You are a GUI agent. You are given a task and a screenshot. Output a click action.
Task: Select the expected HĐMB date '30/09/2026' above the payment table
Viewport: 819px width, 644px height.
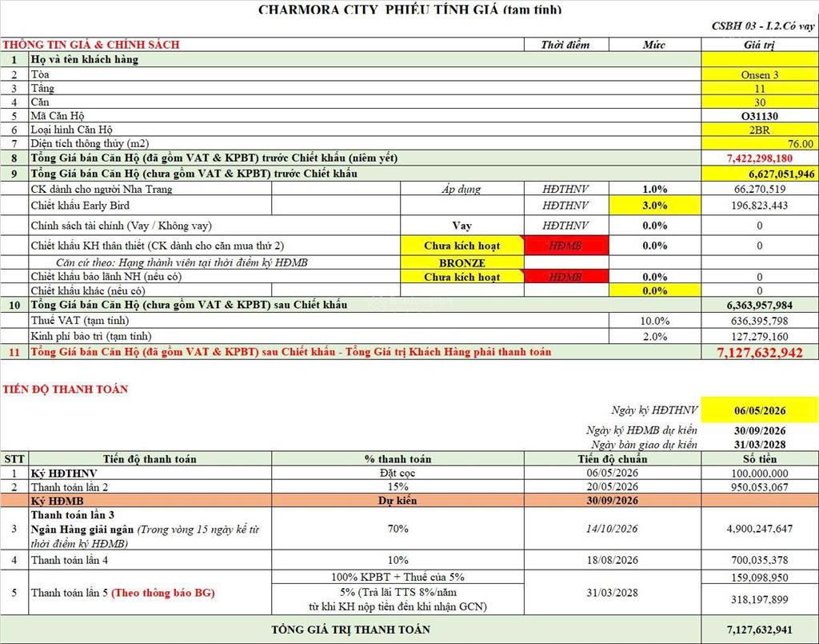(760, 431)
